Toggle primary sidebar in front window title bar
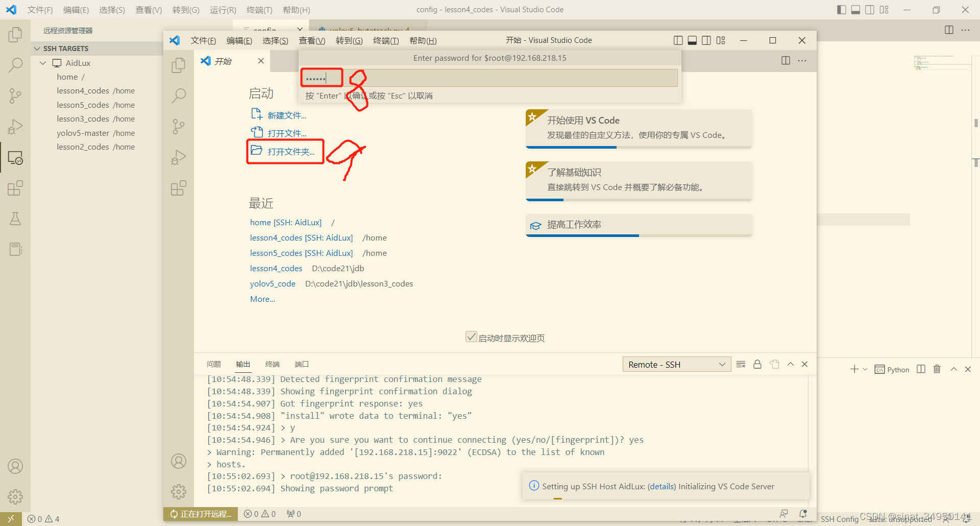Viewport: 980px width, 526px height. tap(678, 40)
